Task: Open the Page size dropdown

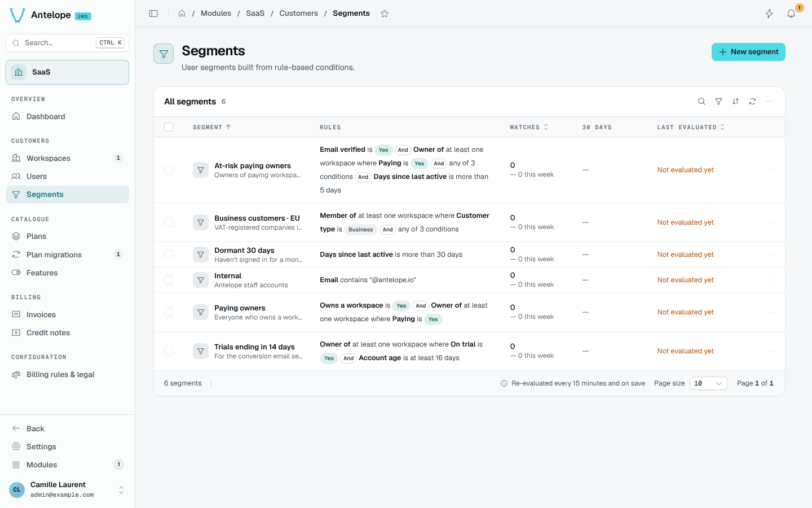Action: (x=709, y=383)
